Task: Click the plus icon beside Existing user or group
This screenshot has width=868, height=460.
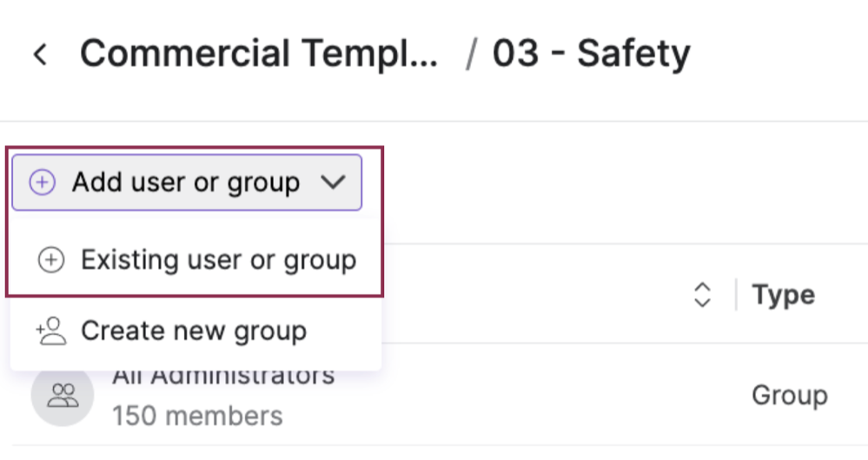Action: point(51,260)
